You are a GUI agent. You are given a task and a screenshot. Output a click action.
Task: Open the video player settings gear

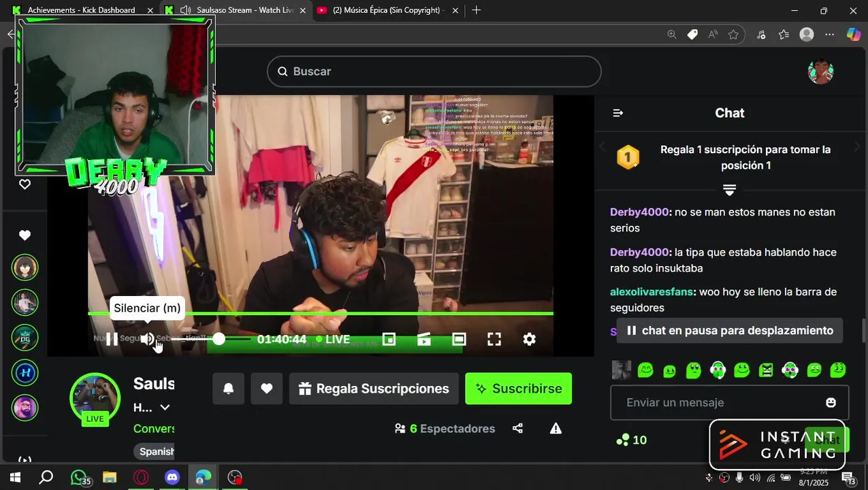click(x=530, y=339)
